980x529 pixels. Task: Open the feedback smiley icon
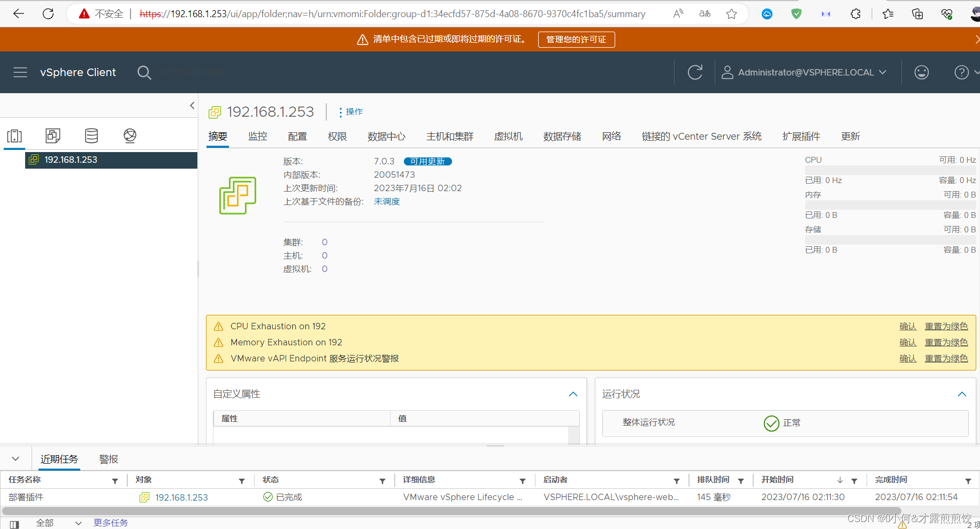(922, 72)
